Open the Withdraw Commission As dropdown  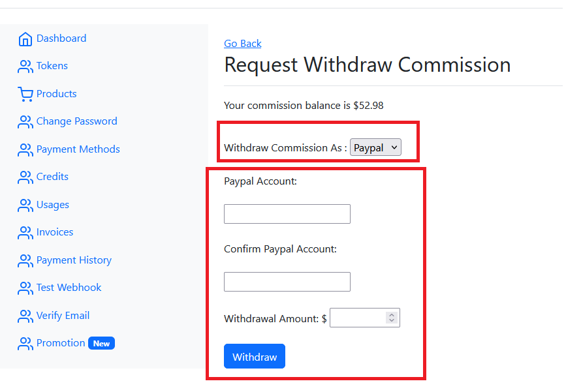375,148
